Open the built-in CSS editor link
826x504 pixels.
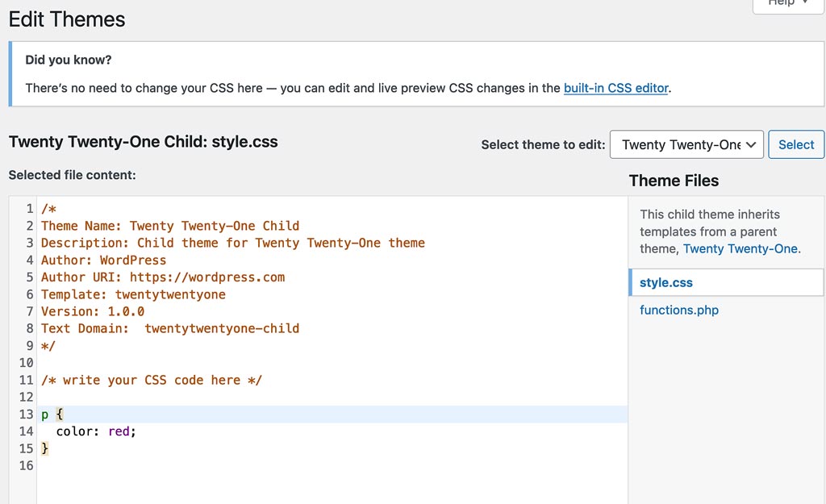point(615,88)
